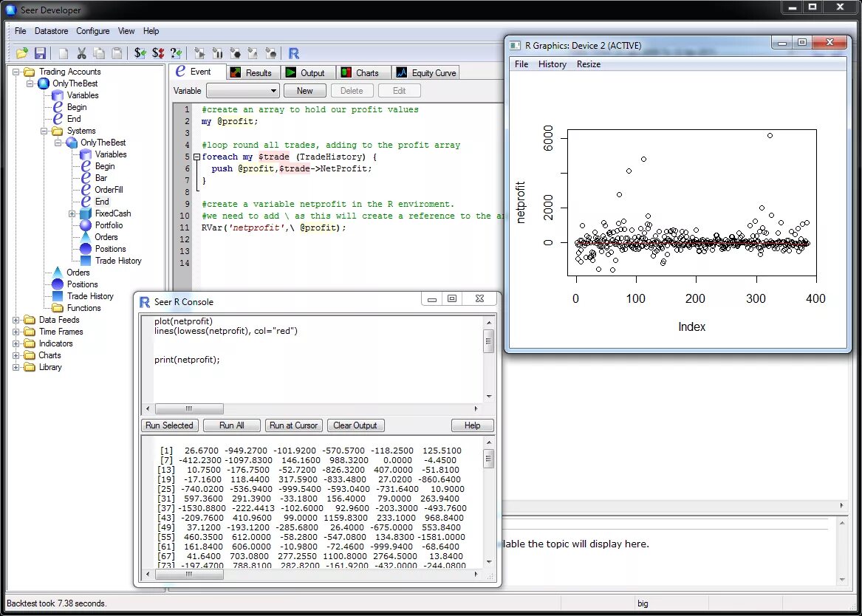Image resolution: width=862 pixels, height=616 pixels.
Task: Click the Help button in R Console
Action: pyautogui.click(x=472, y=425)
